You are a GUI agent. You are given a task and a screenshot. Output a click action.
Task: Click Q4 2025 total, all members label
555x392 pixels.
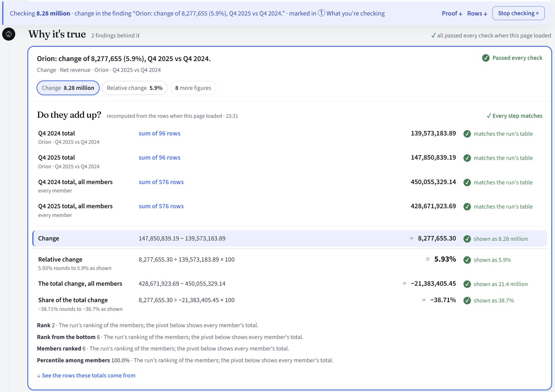pos(75,206)
